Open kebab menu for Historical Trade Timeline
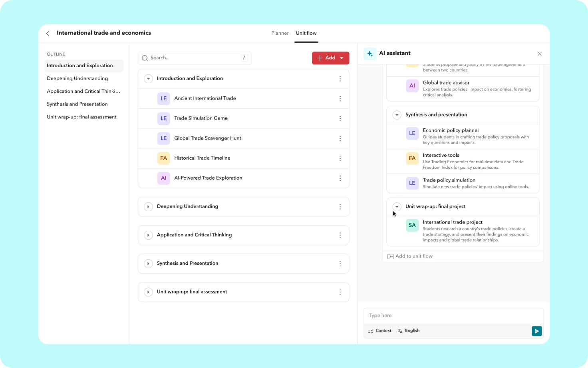The image size is (588, 368). 340,158
